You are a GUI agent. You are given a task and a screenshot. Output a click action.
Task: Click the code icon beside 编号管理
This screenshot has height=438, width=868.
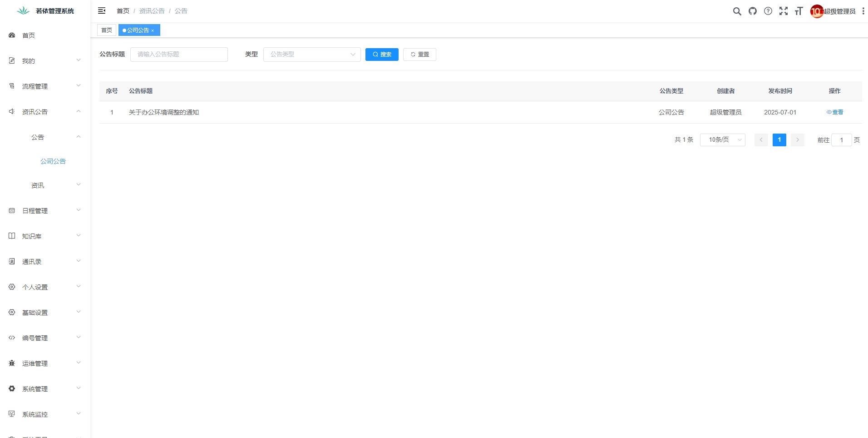12,338
